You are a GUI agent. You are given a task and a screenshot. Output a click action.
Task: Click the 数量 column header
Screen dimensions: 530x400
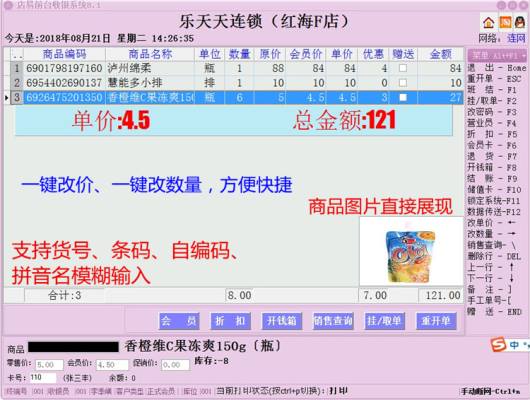coord(239,54)
